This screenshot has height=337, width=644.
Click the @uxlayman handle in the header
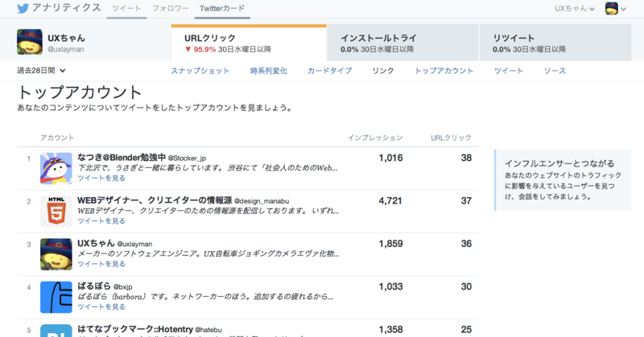pos(66,49)
